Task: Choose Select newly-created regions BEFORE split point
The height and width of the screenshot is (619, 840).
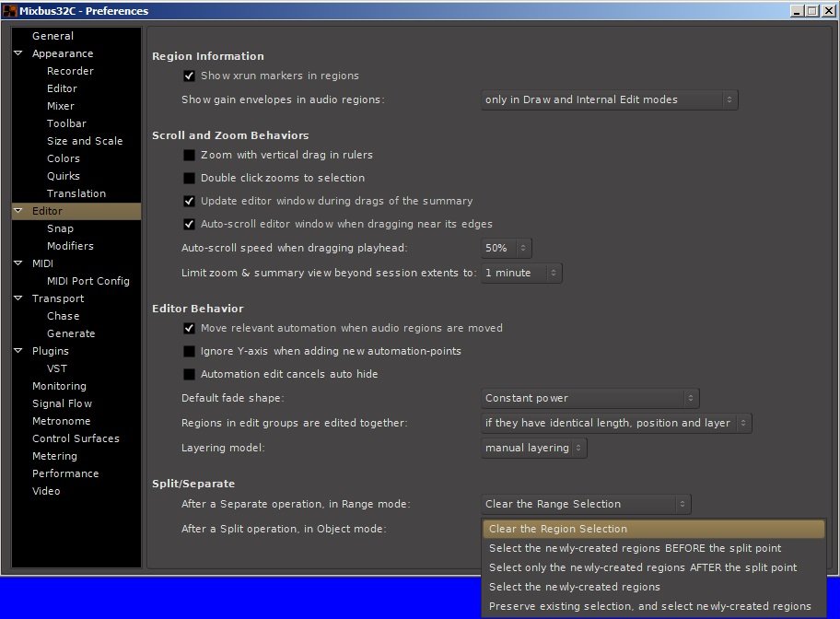Action: coord(654,548)
